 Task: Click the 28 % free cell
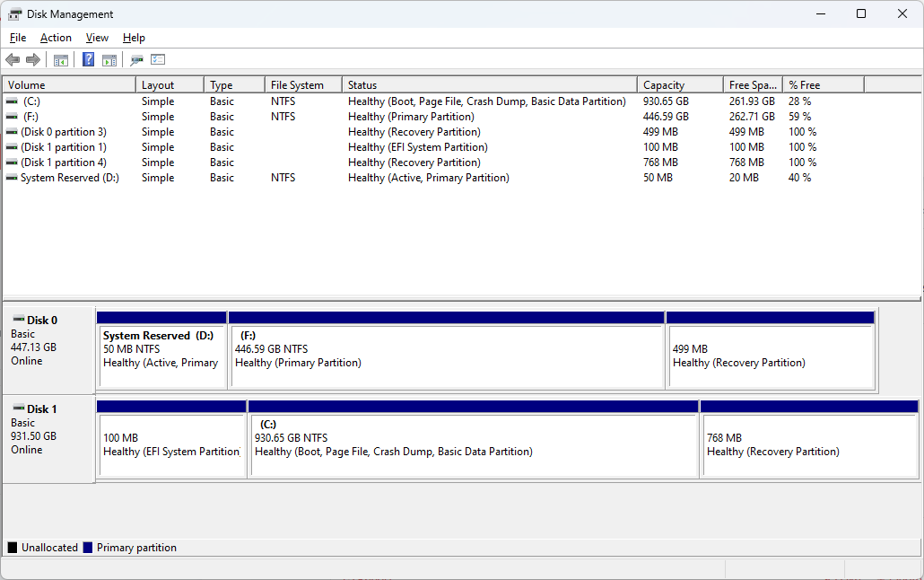[799, 101]
